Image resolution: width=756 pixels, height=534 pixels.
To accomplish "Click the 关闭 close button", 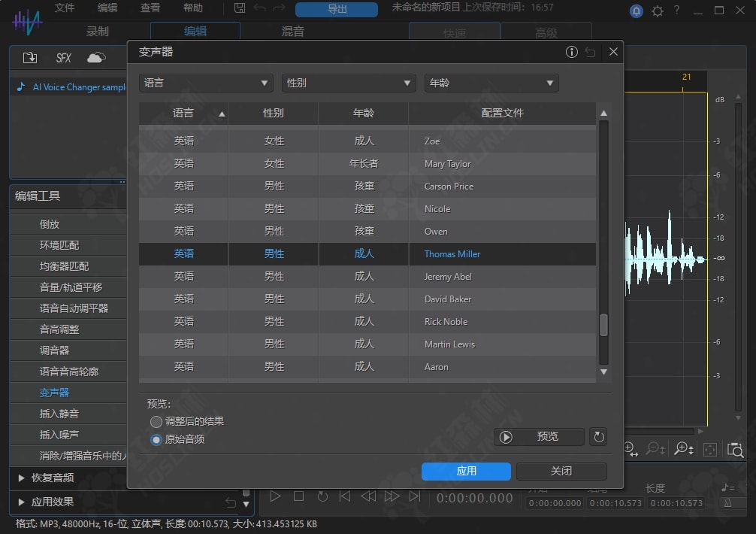I will point(561,471).
